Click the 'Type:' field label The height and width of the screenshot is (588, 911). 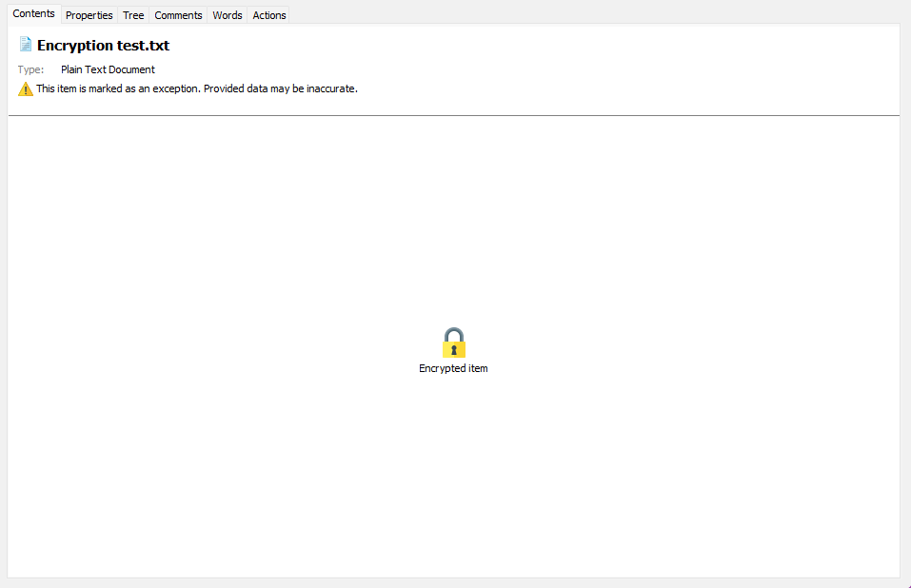pyautogui.click(x=30, y=69)
